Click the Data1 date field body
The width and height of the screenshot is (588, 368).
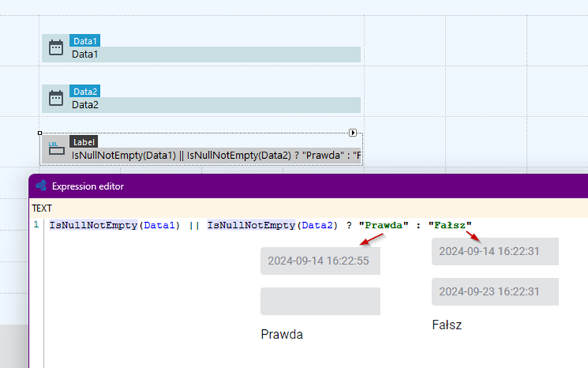coord(215,55)
